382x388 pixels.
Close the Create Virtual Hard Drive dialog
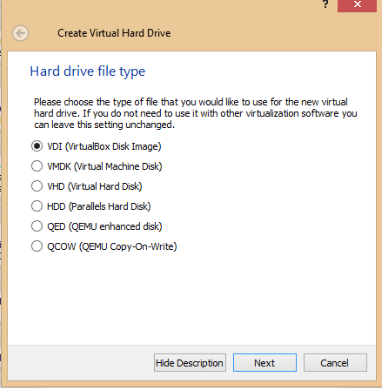357,5
